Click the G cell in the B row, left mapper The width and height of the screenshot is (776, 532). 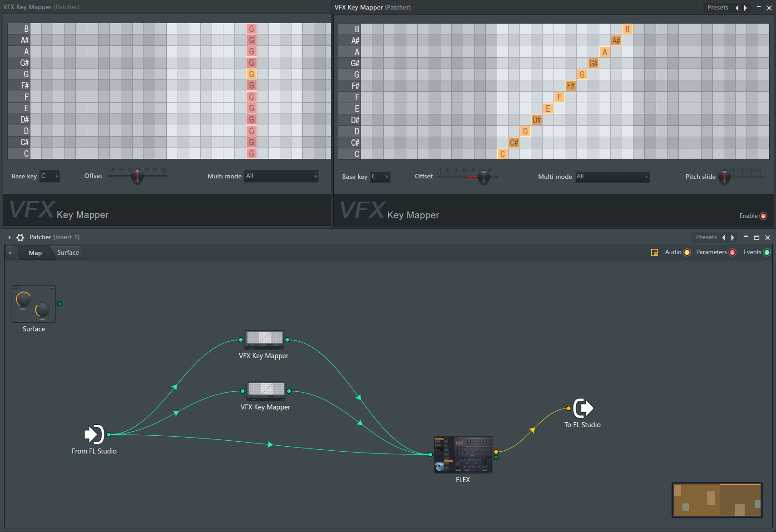pos(252,29)
